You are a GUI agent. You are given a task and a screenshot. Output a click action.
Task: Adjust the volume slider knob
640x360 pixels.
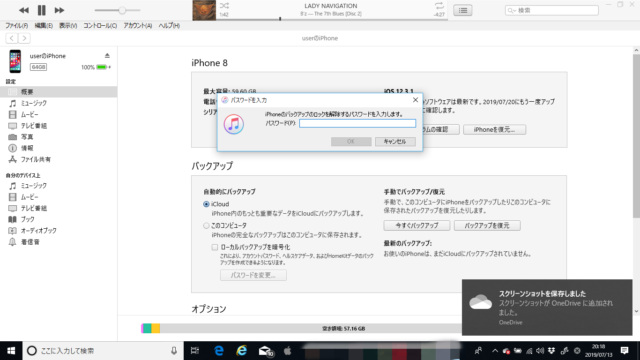(122, 10)
